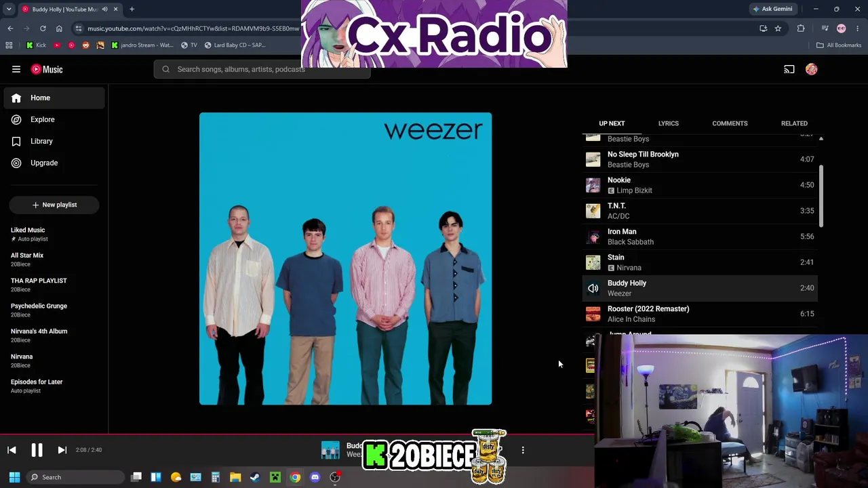868x488 pixels.
Task: Open the Kick bookmark
Action: coord(36,45)
